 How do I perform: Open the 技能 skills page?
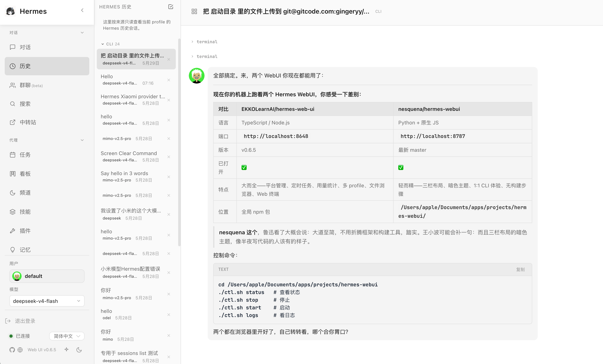click(47, 212)
